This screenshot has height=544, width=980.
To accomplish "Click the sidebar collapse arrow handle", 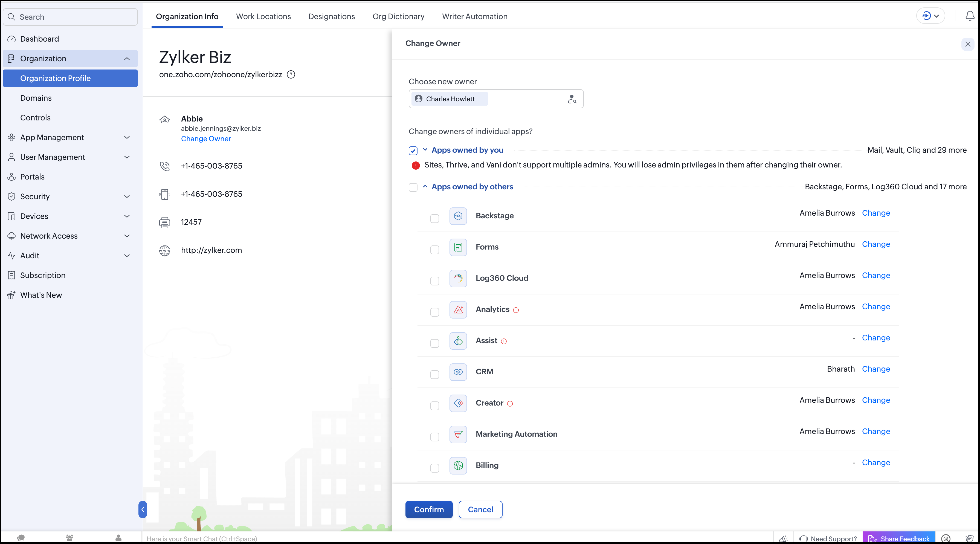I will click(143, 509).
